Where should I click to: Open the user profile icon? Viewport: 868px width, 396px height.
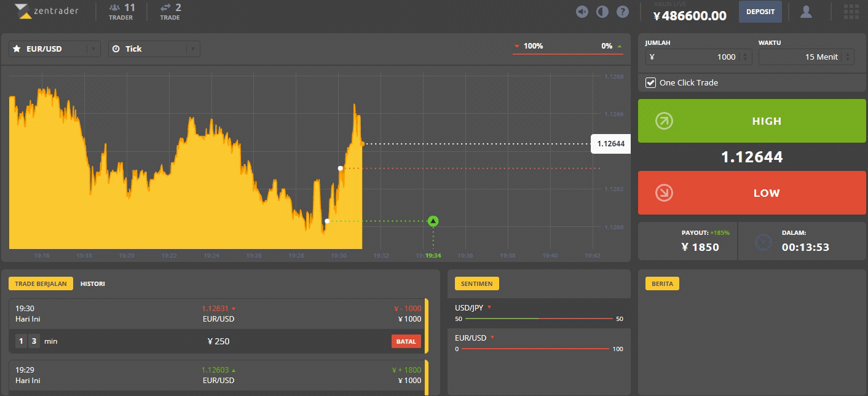tap(806, 12)
